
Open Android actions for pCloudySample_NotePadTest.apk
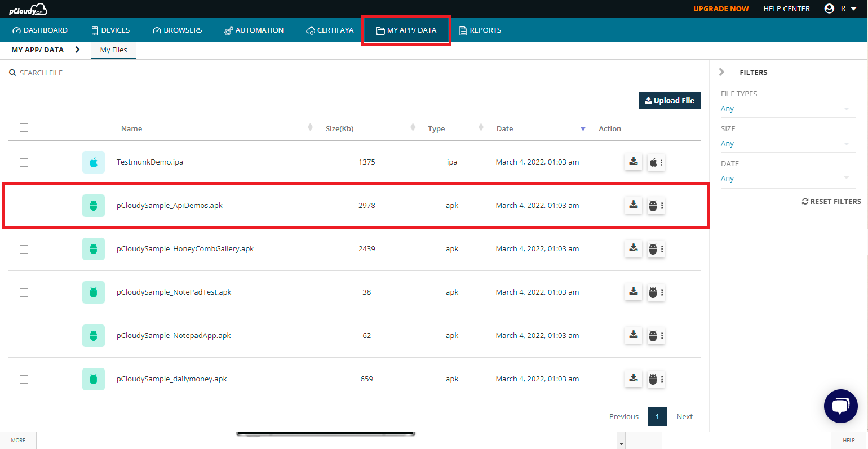pyautogui.click(x=656, y=292)
